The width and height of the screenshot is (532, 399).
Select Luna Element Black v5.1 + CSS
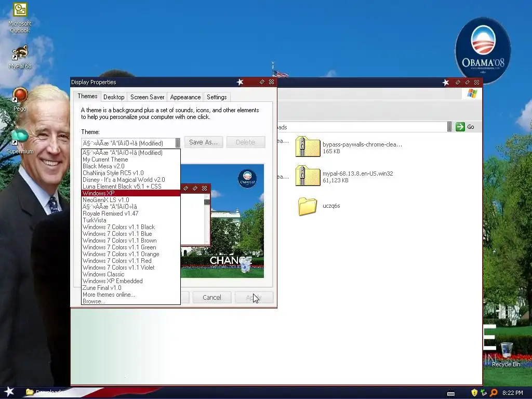tap(131, 187)
